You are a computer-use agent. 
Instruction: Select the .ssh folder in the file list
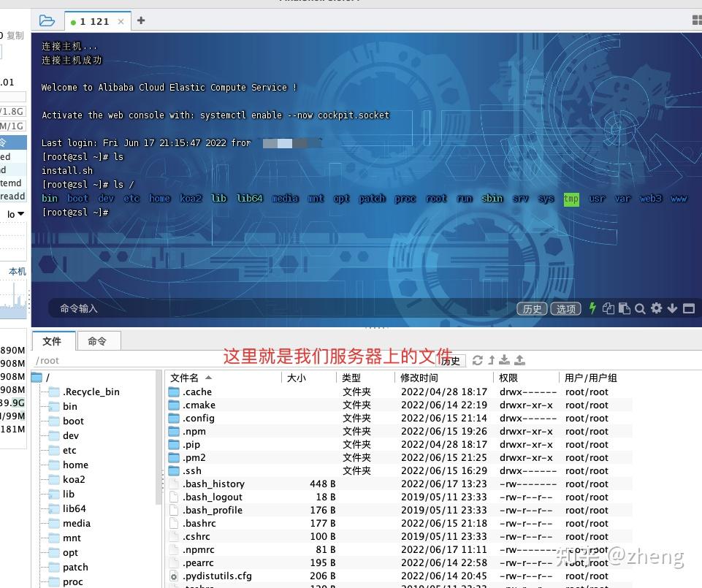194,470
